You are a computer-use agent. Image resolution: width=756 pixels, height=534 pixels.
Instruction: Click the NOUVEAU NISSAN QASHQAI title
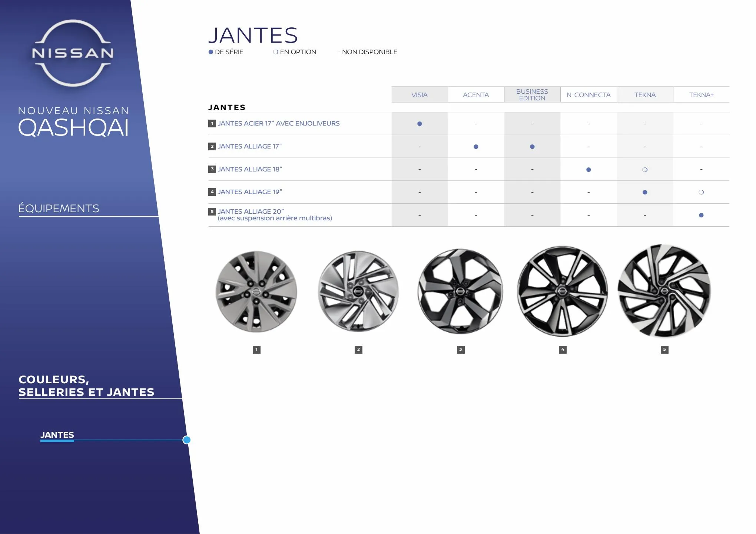click(73, 122)
